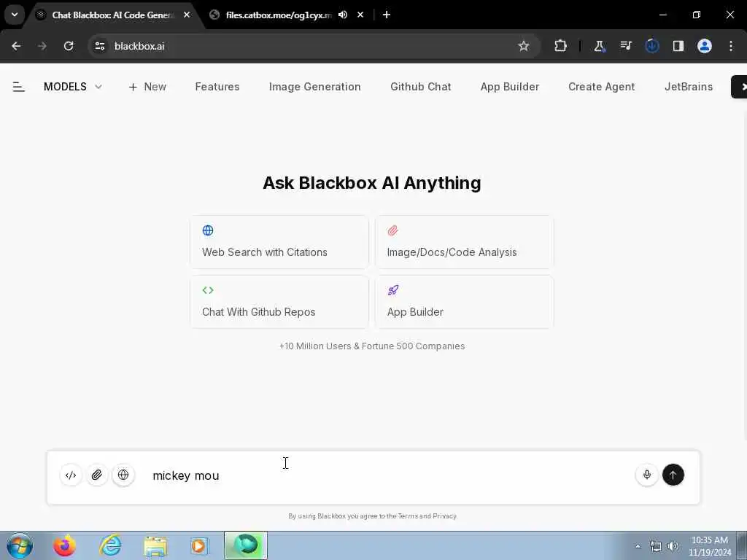Show hidden system tray icons
The image size is (747, 560).
click(638, 546)
